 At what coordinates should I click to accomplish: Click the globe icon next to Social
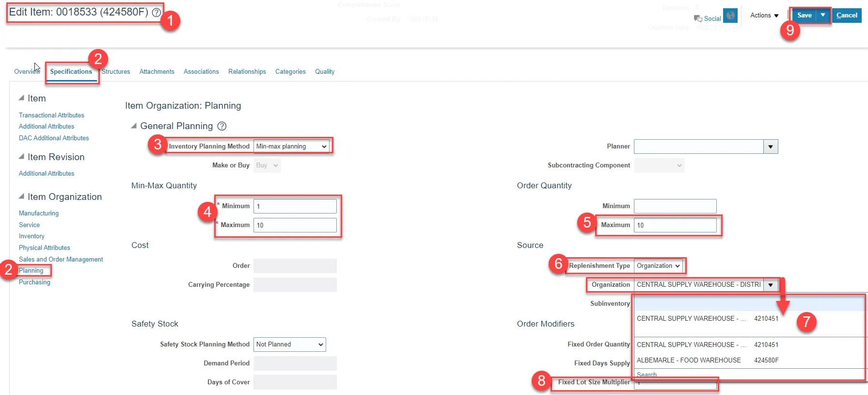tap(730, 16)
